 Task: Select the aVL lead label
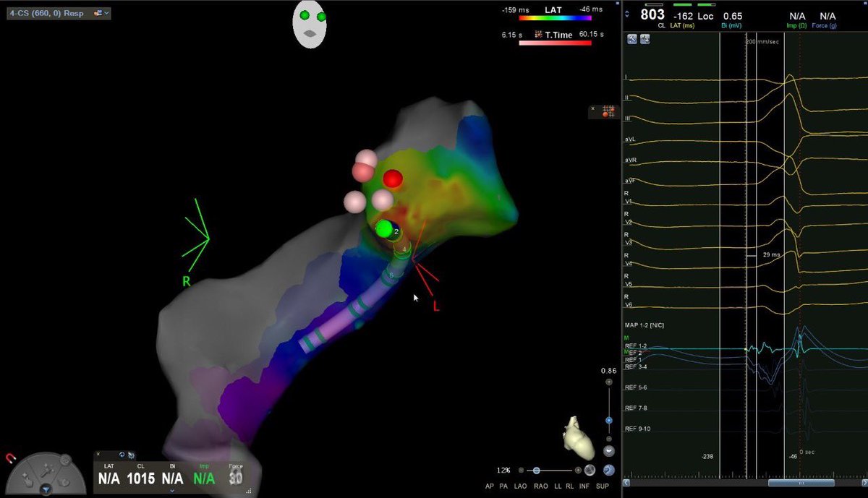pos(630,139)
